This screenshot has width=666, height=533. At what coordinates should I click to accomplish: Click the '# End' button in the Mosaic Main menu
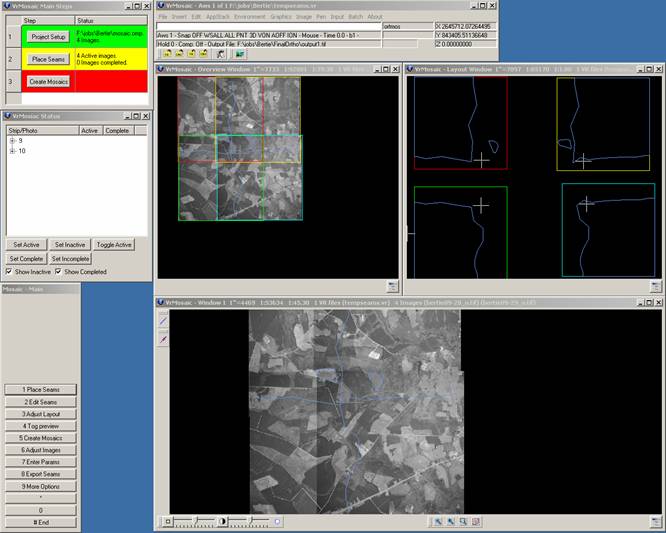click(x=41, y=522)
